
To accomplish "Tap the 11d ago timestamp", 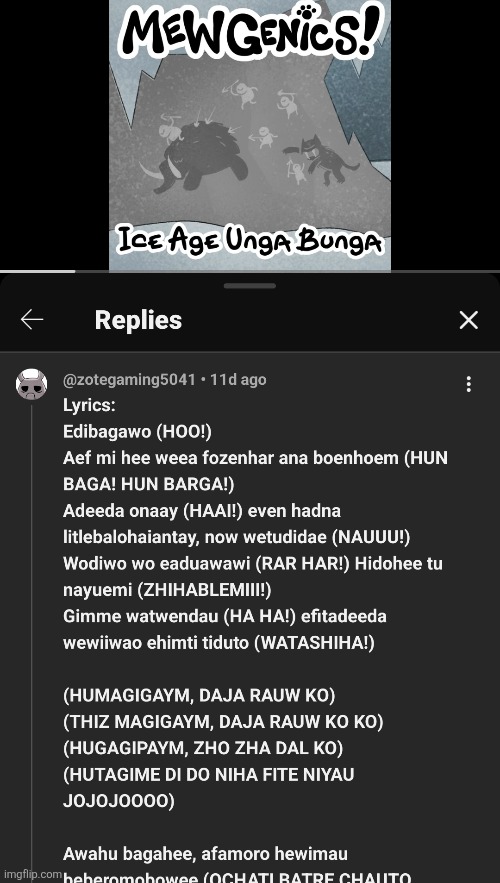I will click(238, 380).
